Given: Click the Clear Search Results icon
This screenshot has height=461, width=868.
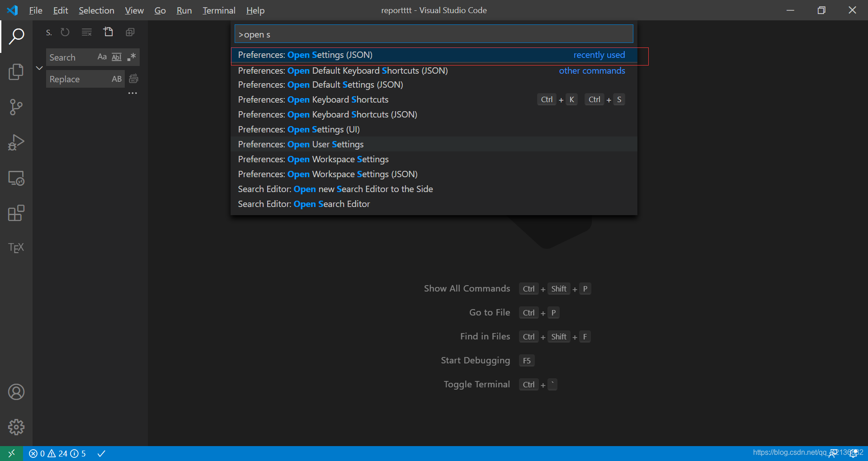Looking at the screenshot, I should (x=87, y=32).
